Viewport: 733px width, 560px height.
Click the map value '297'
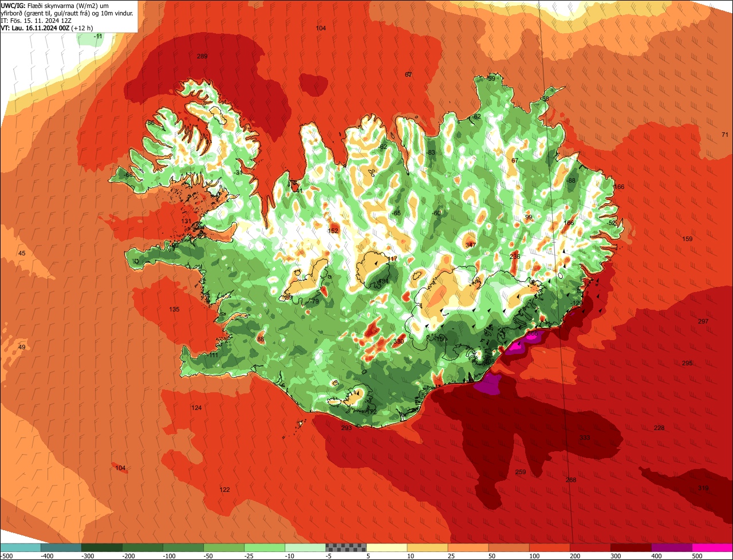(x=703, y=321)
